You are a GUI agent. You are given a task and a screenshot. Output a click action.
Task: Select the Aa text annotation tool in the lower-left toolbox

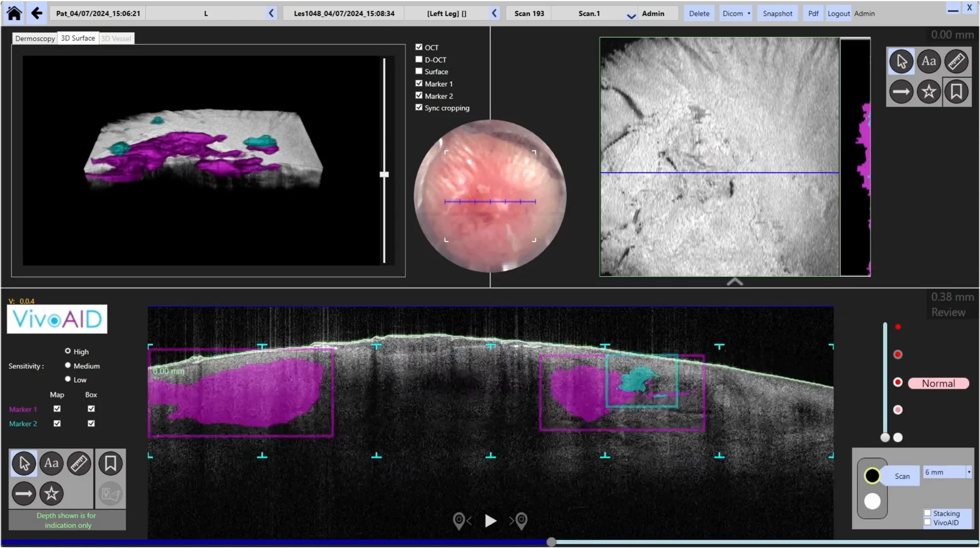tap(51, 463)
